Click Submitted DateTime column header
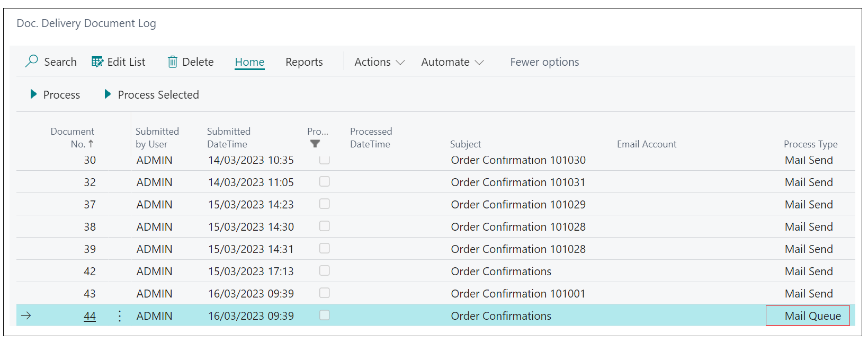 [x=229, y=137]
